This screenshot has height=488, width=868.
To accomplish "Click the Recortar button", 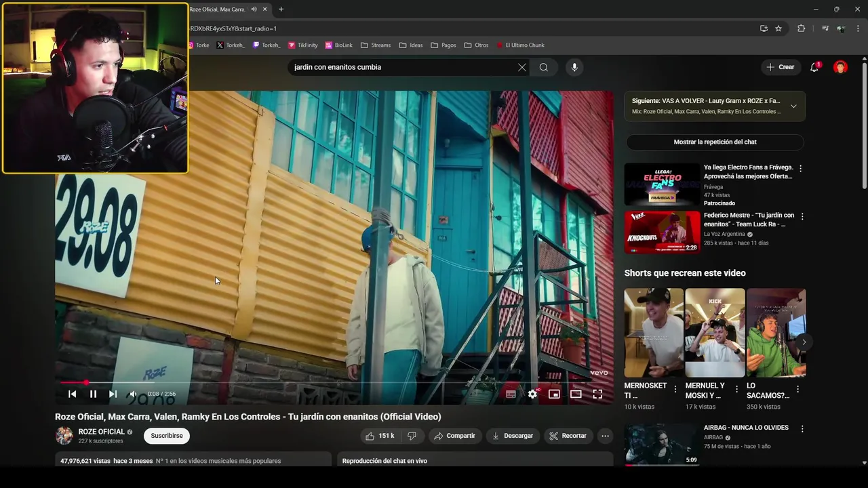I will click(568, 436).
